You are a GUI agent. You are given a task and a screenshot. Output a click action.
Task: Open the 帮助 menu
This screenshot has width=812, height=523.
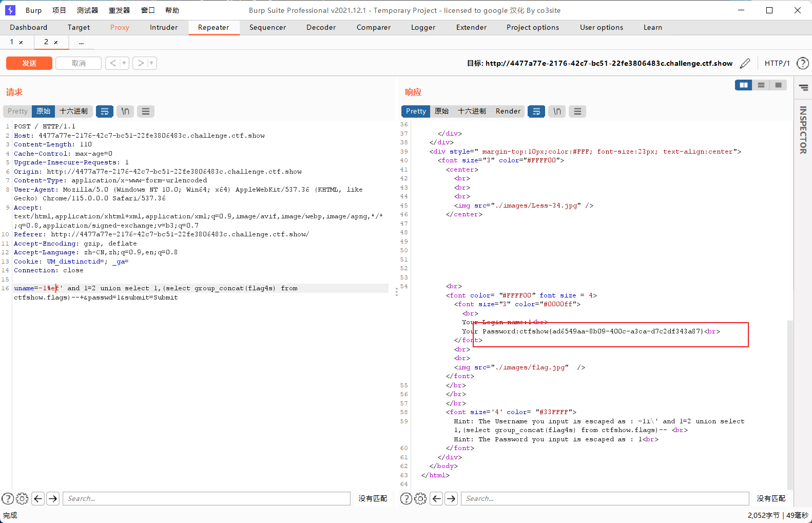coord(172,10)
